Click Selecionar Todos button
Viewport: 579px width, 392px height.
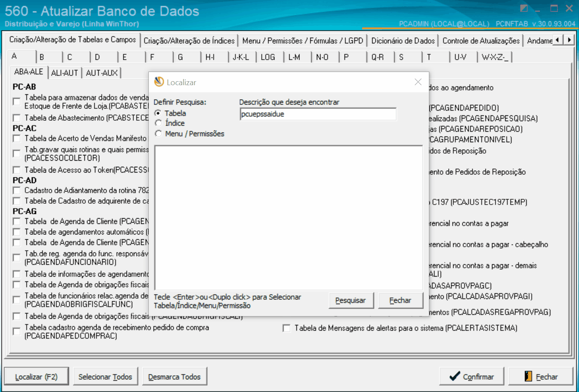click(105, 377)
